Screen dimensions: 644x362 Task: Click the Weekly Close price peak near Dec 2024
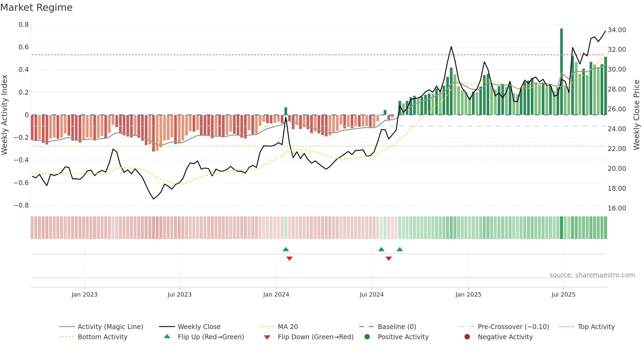451,47
